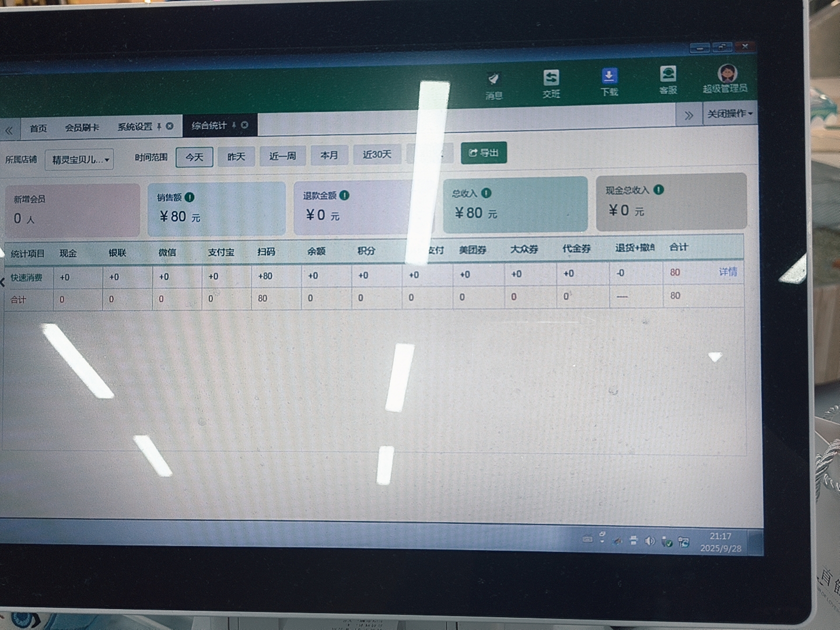Expand tabs with the right double-chevron
Viewport: 840px width, 630px height.
click(689, 116)
